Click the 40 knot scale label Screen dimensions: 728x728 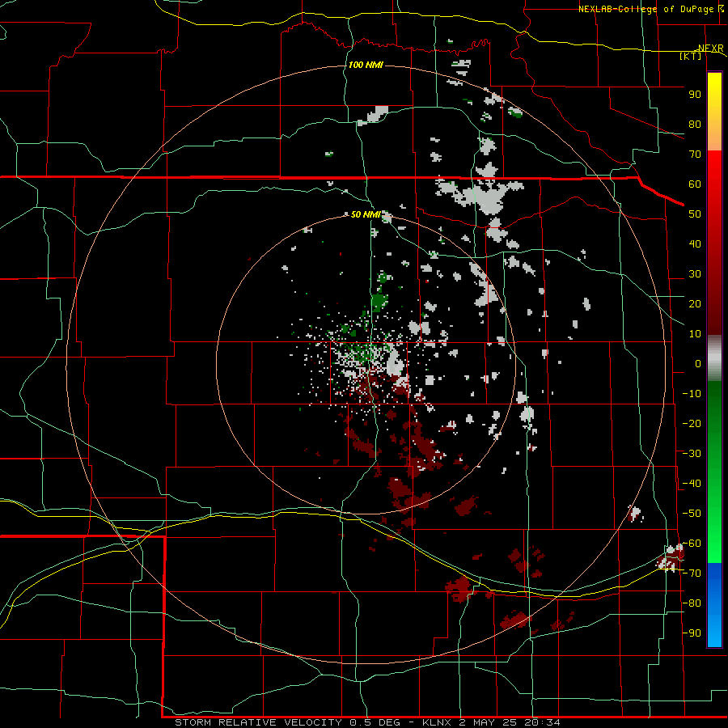tap(695, 244)
